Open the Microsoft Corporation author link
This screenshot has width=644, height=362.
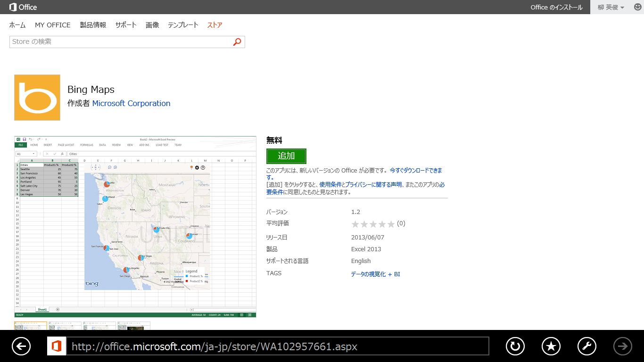[131, 103]
